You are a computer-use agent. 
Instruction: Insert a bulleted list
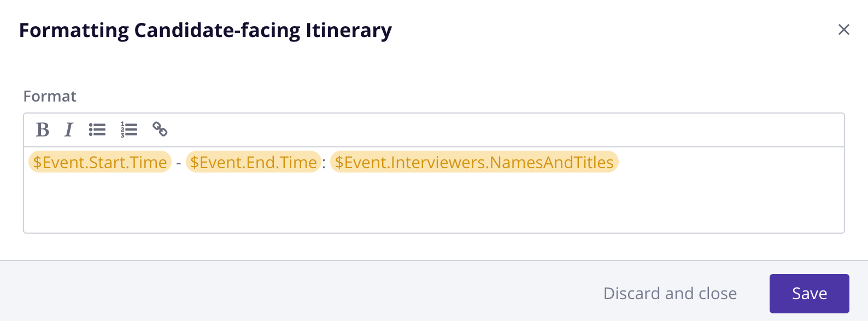coord(97,130)
